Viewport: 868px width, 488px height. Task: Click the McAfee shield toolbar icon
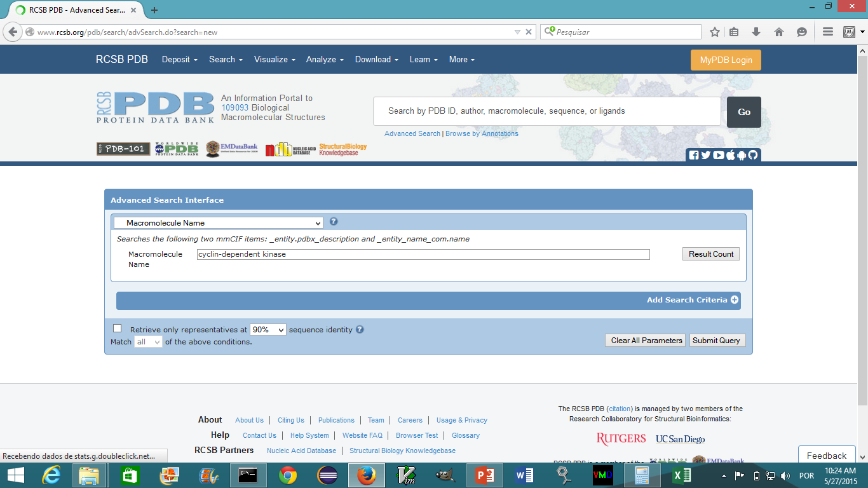click(850, 32)
